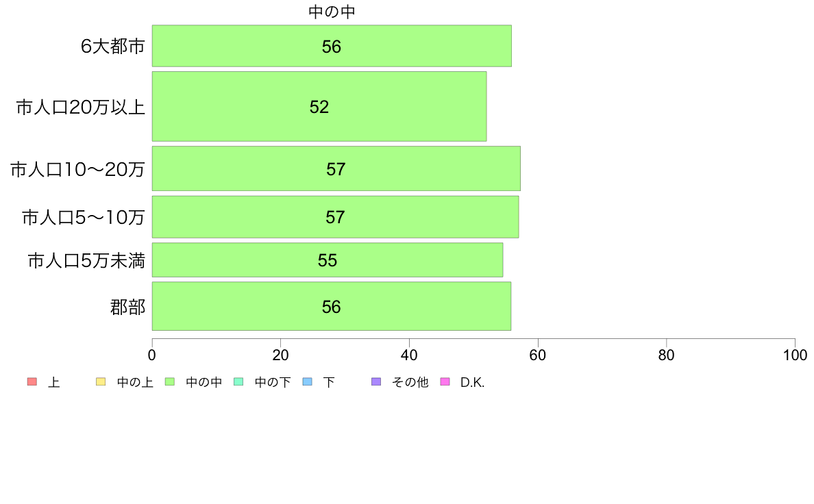The image size is (814, 504).
Task: Click the green 中の中 legend swatch
Action: (x=170, y=381)
